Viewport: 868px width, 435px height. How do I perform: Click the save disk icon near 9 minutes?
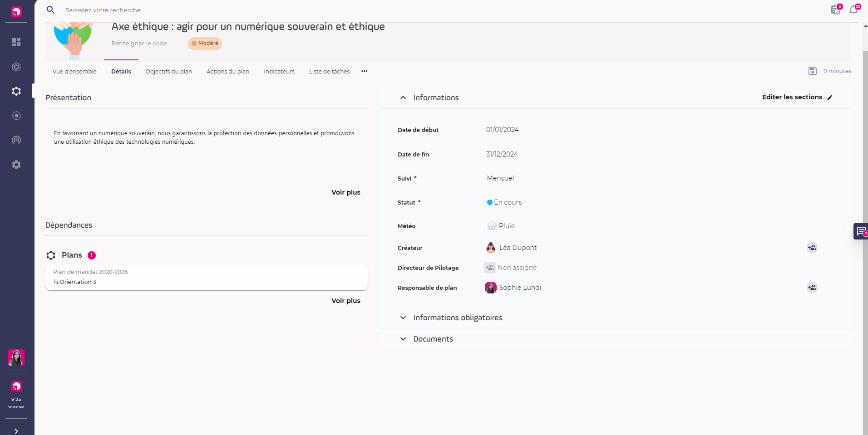pyautogui.click(x=813, y=71)
